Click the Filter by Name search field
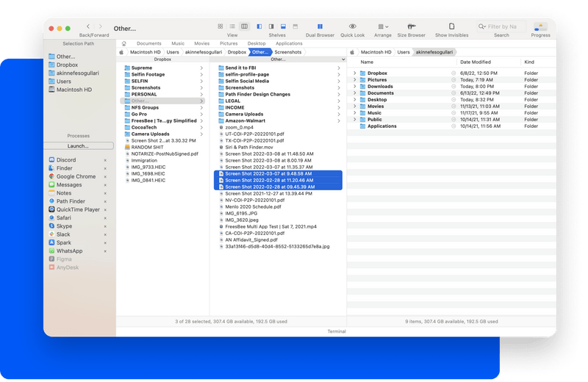Image resolution: width=588 pixels, height=382 pixels. point(501,26)
